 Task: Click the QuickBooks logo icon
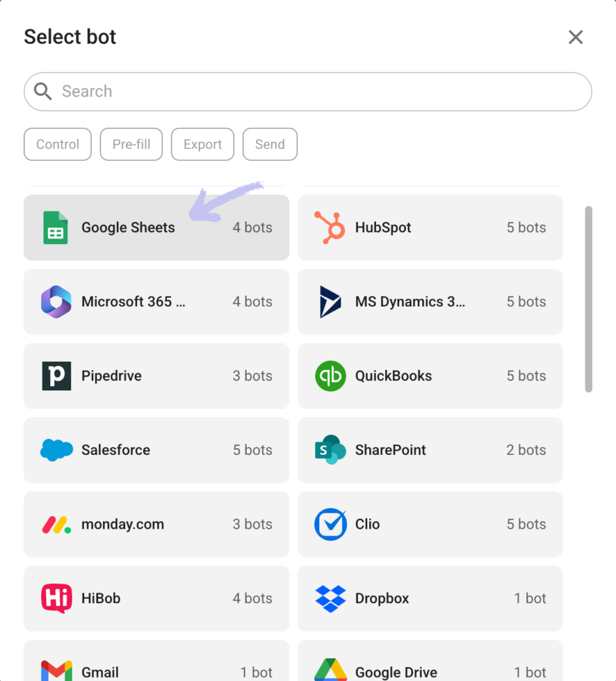pyautogui.click(x=331, y=376)
